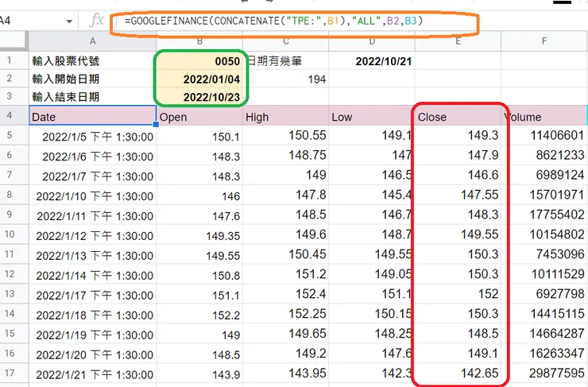Open the Name Box dropdown arrow
This screenshot has height=387, width=588.
point(69,21)
